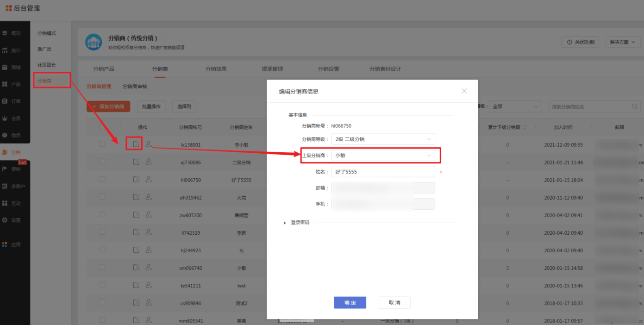Screen dimensions: 644x325
Task: Click the 添加分销商 button
Action: [108, 106]
